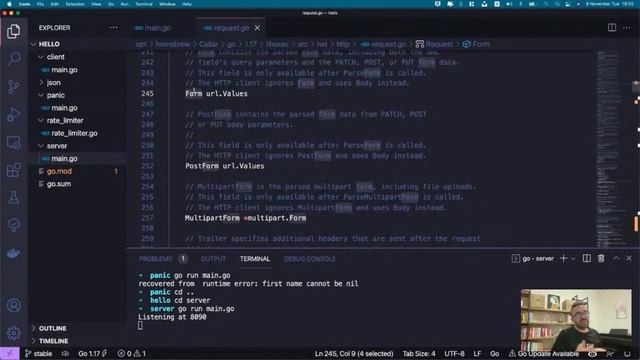Open rate_limiter.go file

(x=74, y=133)
